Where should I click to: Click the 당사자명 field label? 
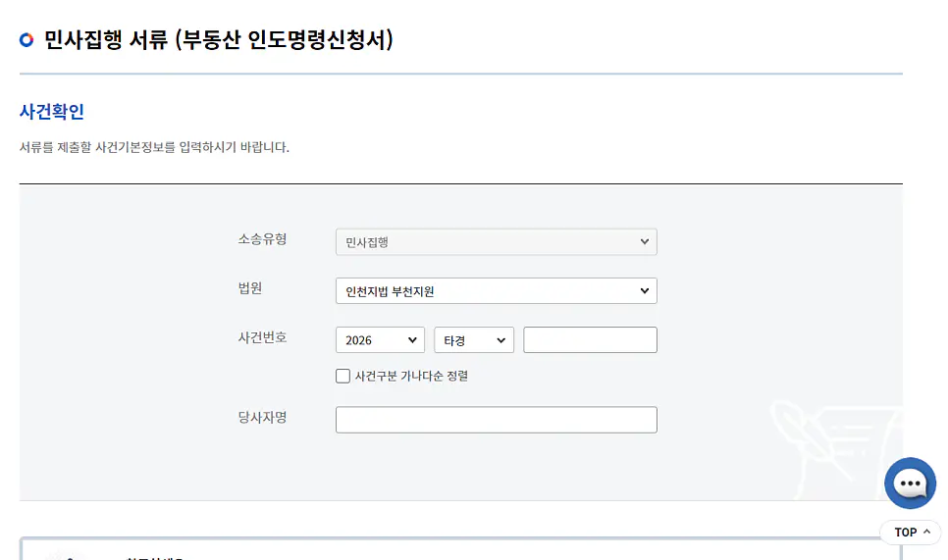click(262, 417)
